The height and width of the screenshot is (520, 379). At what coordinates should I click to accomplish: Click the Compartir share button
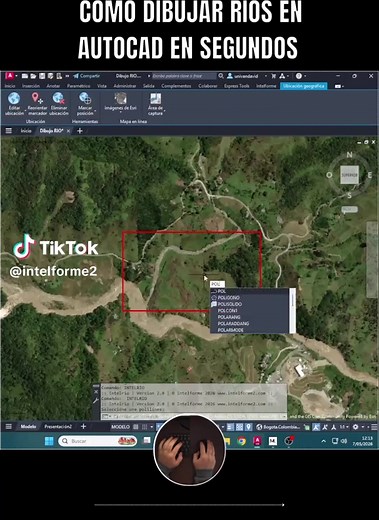point(87,76)
